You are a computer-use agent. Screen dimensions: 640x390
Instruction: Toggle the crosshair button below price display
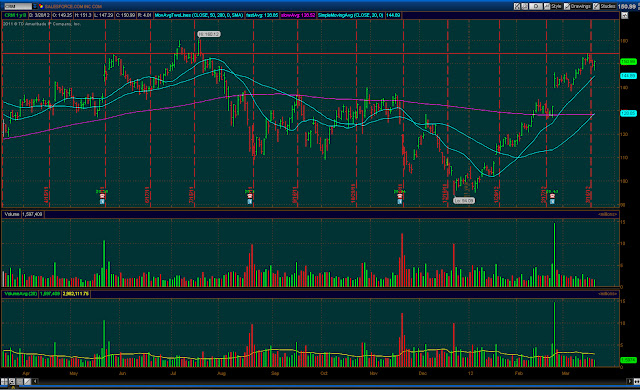[624, 15]
